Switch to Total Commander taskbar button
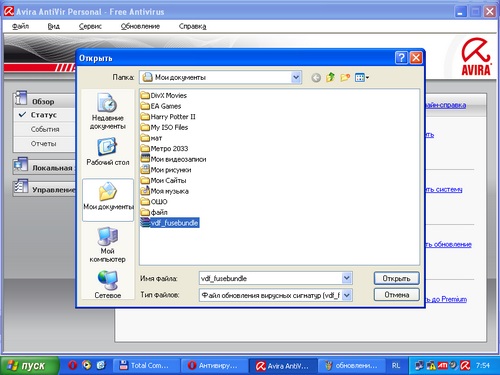Screen dimensions: 500x375 [147, 366]
